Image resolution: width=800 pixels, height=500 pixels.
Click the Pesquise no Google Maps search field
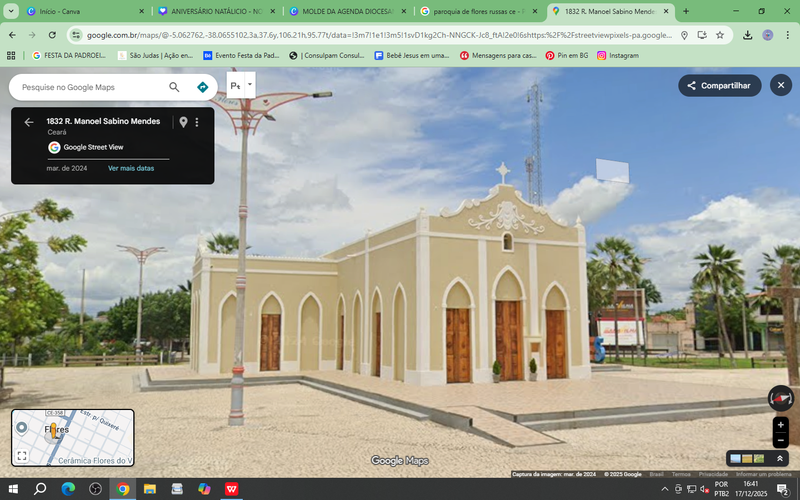point(92,87)
